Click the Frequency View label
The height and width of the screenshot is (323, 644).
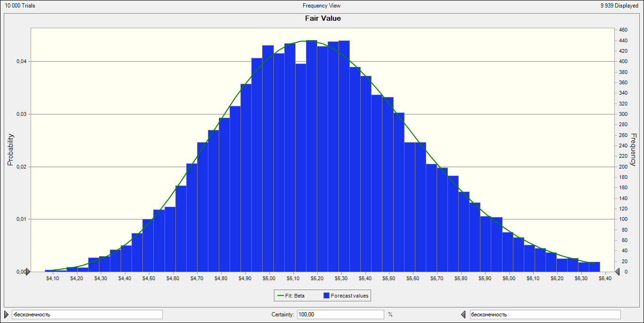click(x=322, y=6)
